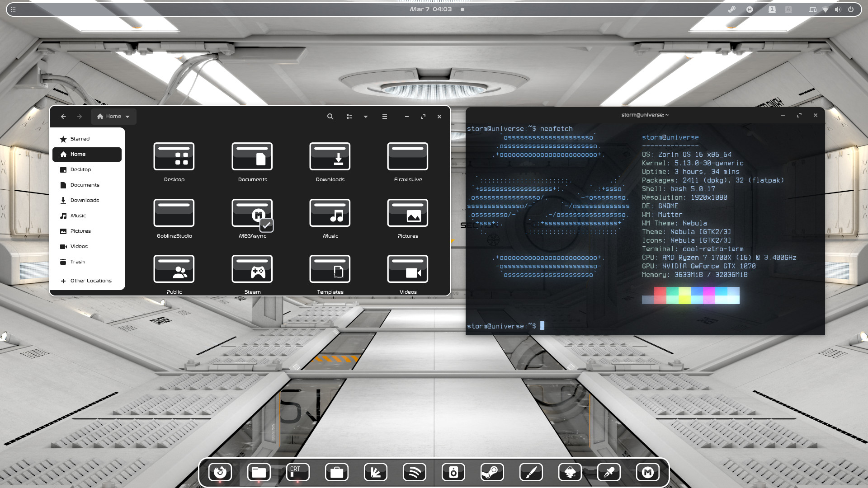
Task: Click the neofetch color blocks in terminal
Action: tap(691, 296)
